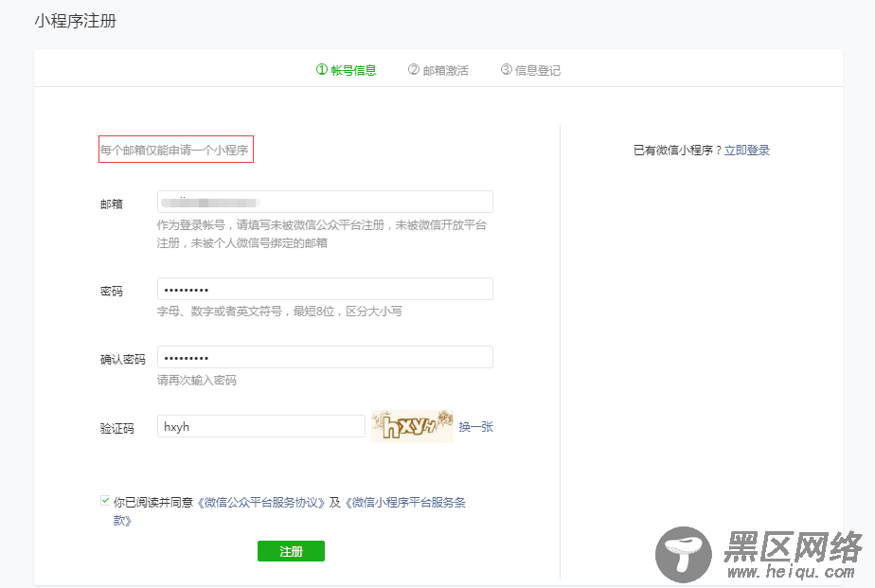The width and height of the screenshot is (875, 588).
Task: Click the green 注册 button
Action: (x=291, y=551)
